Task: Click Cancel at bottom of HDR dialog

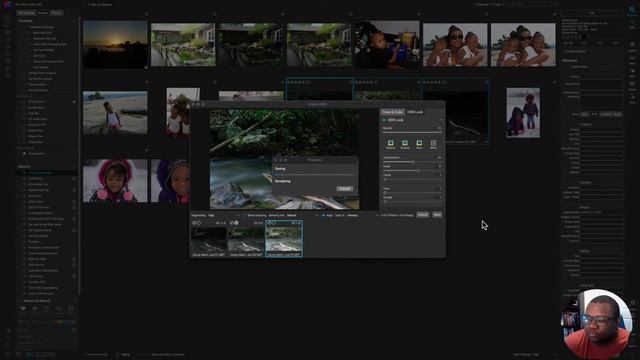Action: [422, 215]
